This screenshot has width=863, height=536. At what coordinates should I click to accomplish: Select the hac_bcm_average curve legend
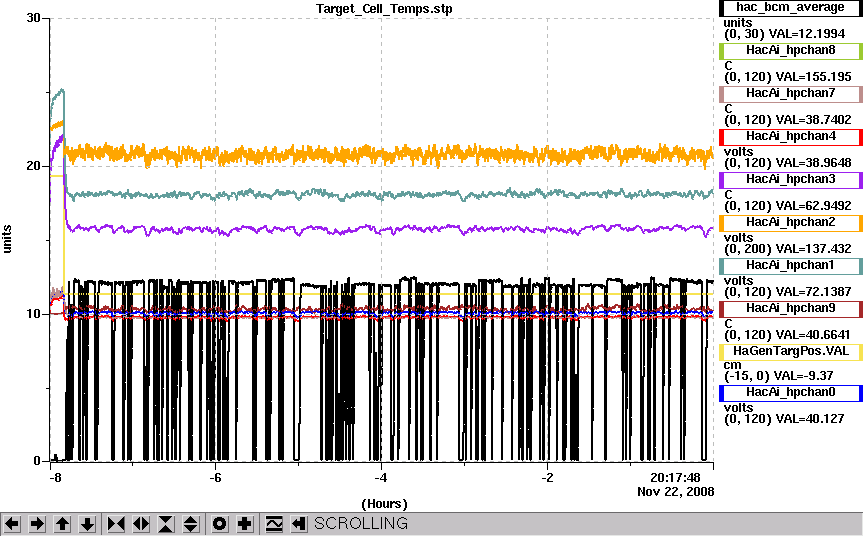(790, 8)
